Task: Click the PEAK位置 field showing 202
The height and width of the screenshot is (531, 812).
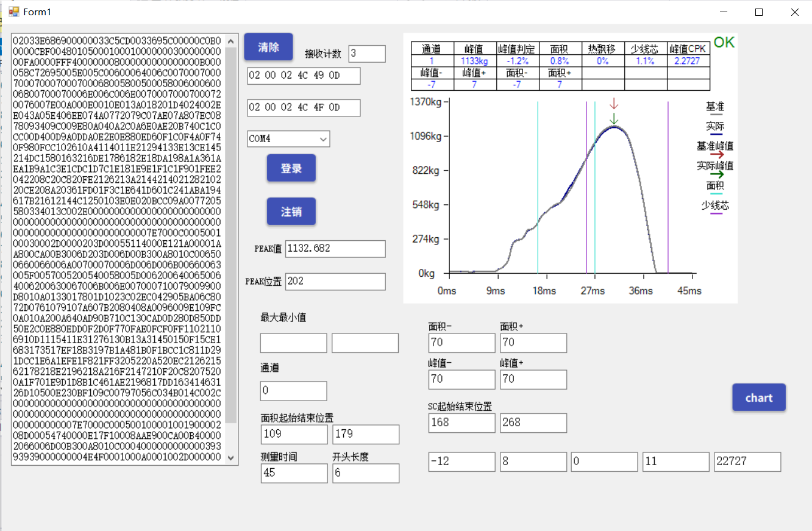Action: point(335,282)
